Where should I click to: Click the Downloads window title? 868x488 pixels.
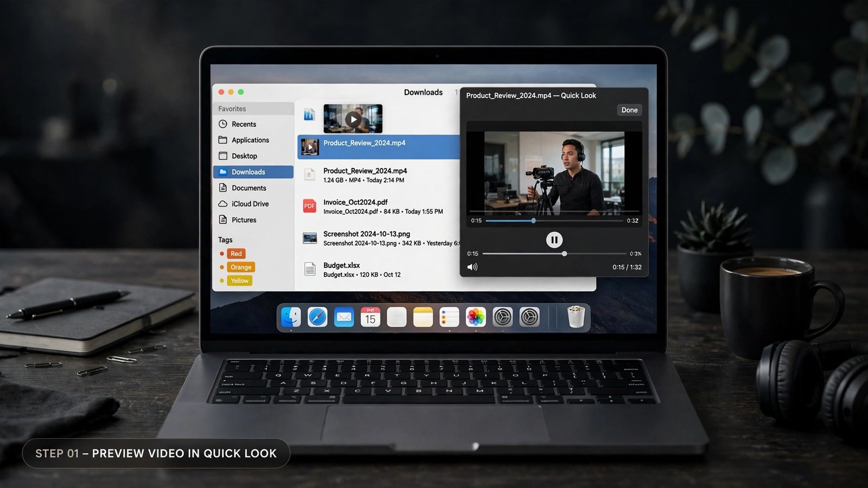[423, 92]
